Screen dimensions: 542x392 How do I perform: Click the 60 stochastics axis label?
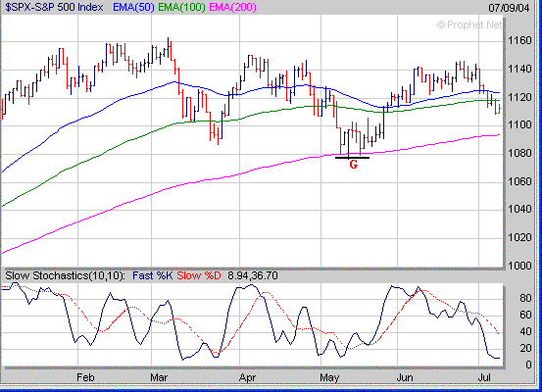tap(525, 315)
